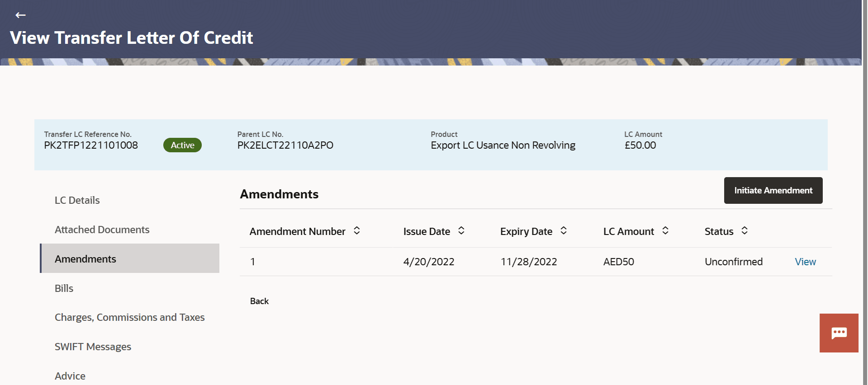
Task: Open the LC Details section
Action: 77,200
